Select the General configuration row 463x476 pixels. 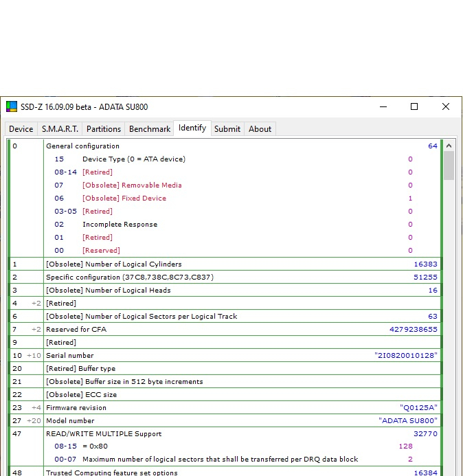(x=225, y=146)
